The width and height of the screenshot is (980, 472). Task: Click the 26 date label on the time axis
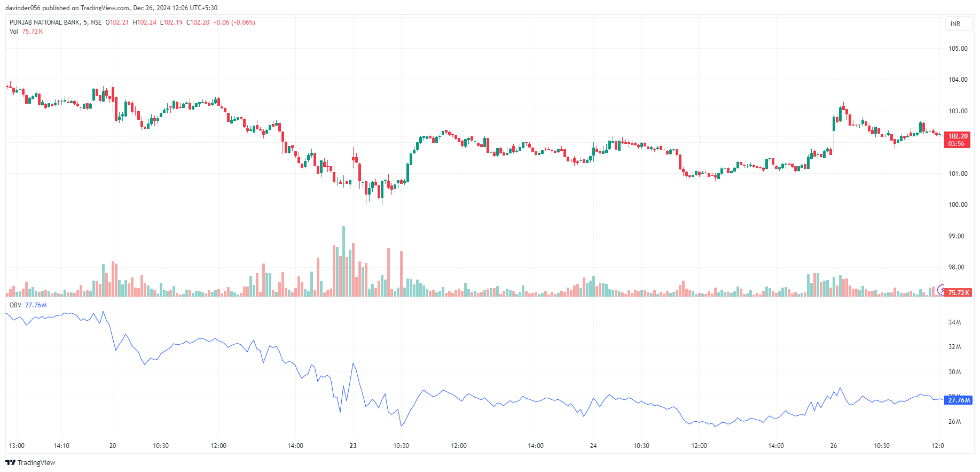[834, 446]
